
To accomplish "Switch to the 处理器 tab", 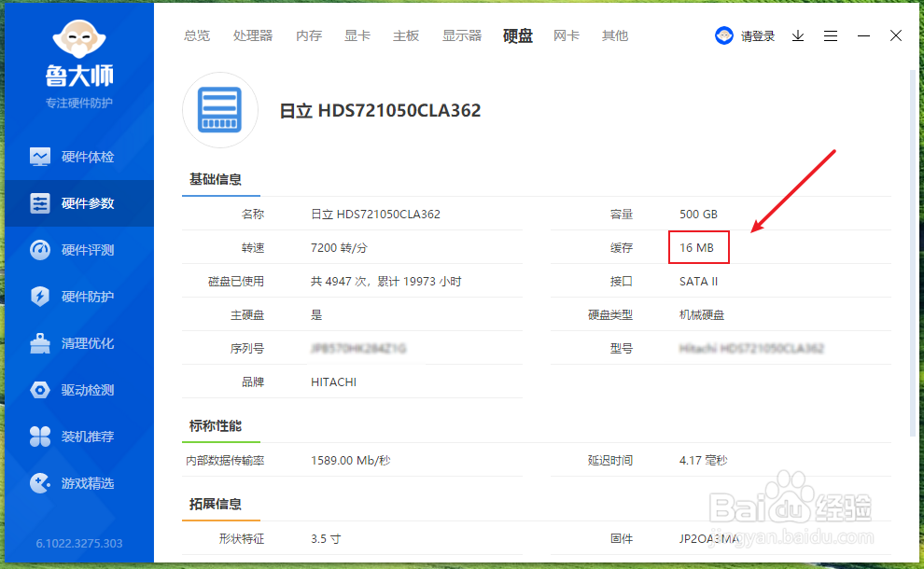I will pos(253,36).
